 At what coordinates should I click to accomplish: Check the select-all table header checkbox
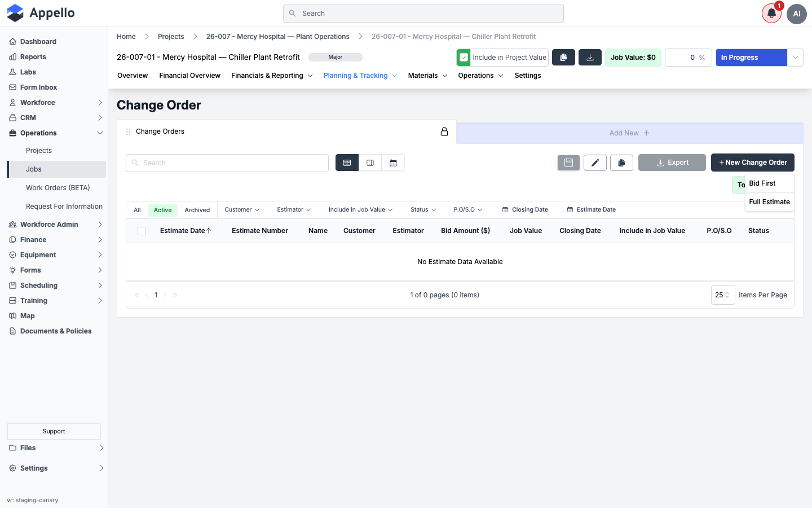point(142,231)
